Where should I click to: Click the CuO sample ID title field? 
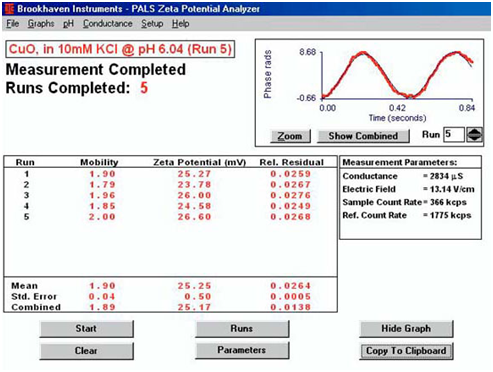coord(120,49)
